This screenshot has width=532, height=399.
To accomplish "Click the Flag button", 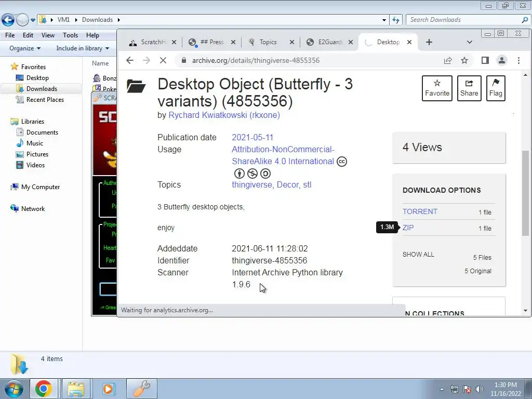I will (x=496, y=88).
